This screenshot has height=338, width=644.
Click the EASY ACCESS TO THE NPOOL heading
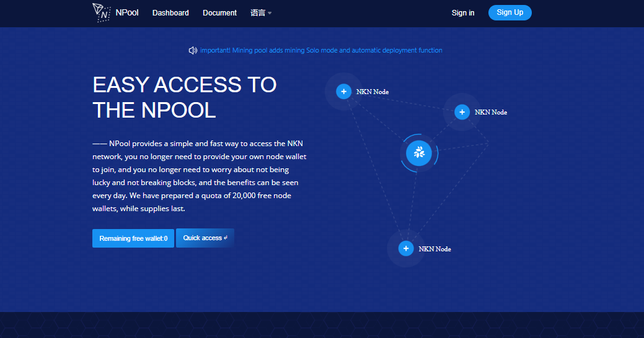(185, 97)
